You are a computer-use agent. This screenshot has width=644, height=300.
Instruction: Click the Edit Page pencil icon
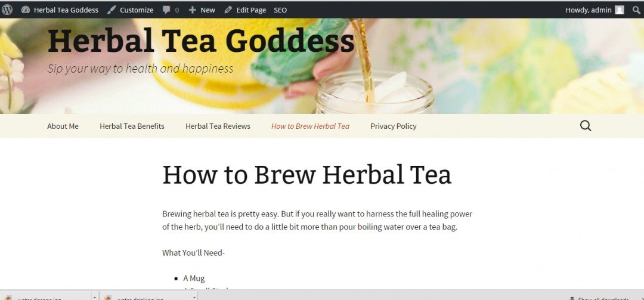coord(228,10)
